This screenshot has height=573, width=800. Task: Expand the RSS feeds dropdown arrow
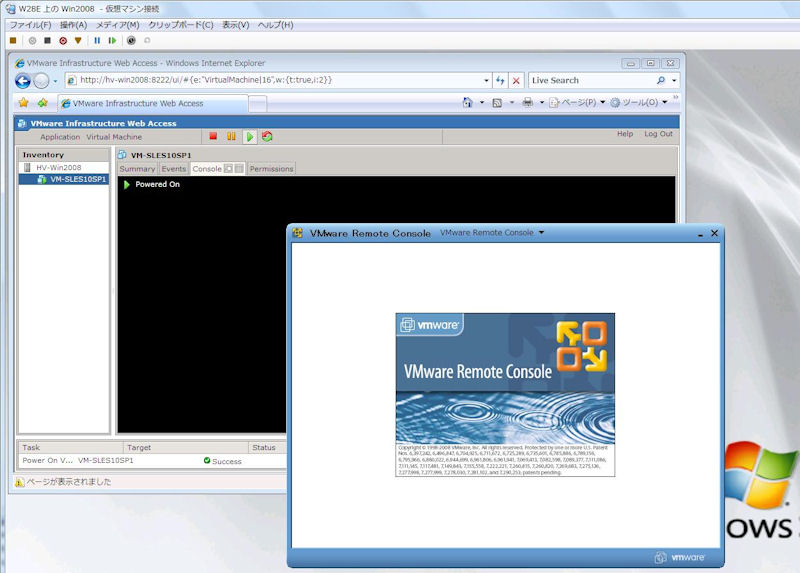pyautogui.click(x=512, y=103)
